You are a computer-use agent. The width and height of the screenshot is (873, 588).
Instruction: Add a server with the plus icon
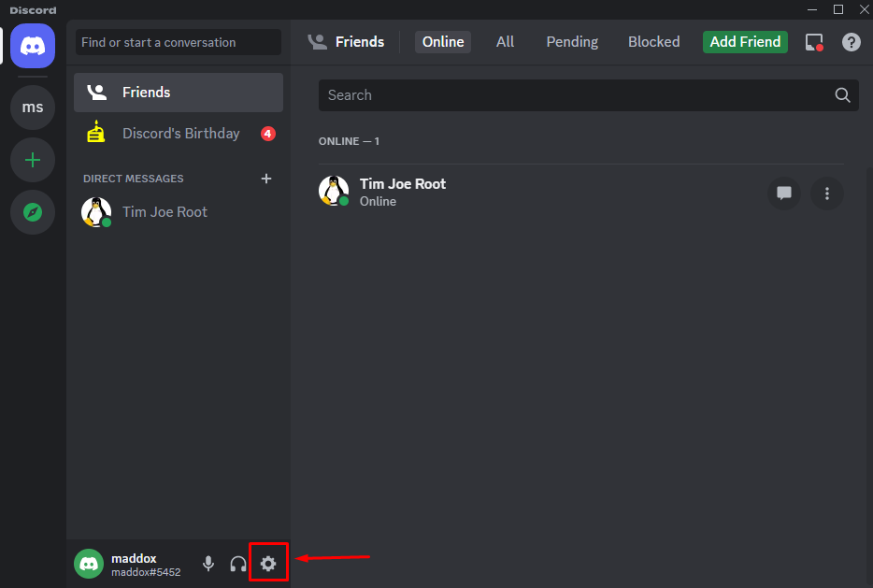click(x=33, y=161)
